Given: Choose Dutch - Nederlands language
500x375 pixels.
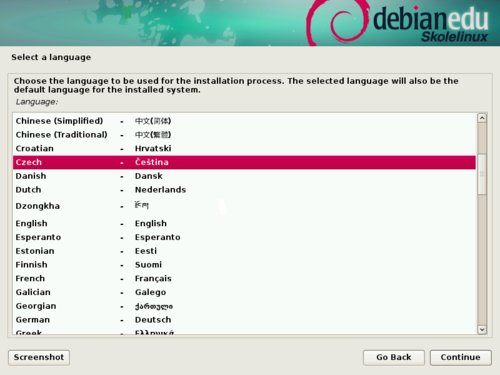Looking at the screenshot, I should 244,190.
